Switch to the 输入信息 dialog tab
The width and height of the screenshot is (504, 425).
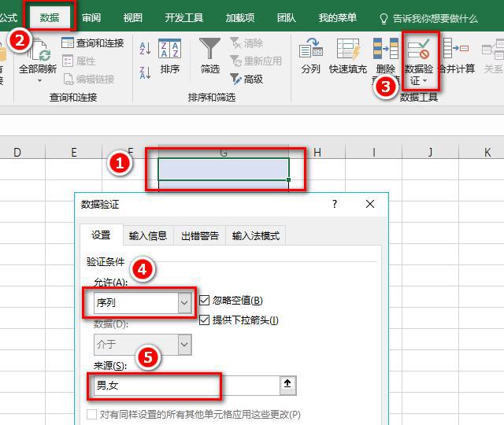tap(148, 236)
